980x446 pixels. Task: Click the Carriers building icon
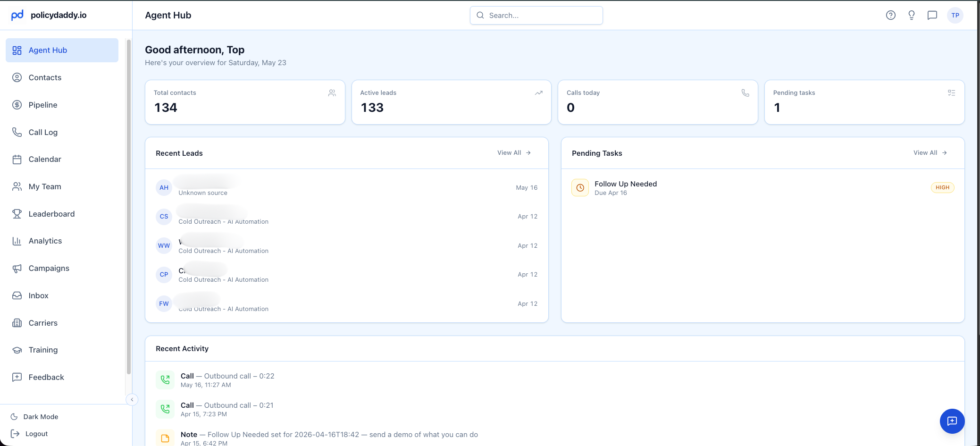tap(17, 323)
